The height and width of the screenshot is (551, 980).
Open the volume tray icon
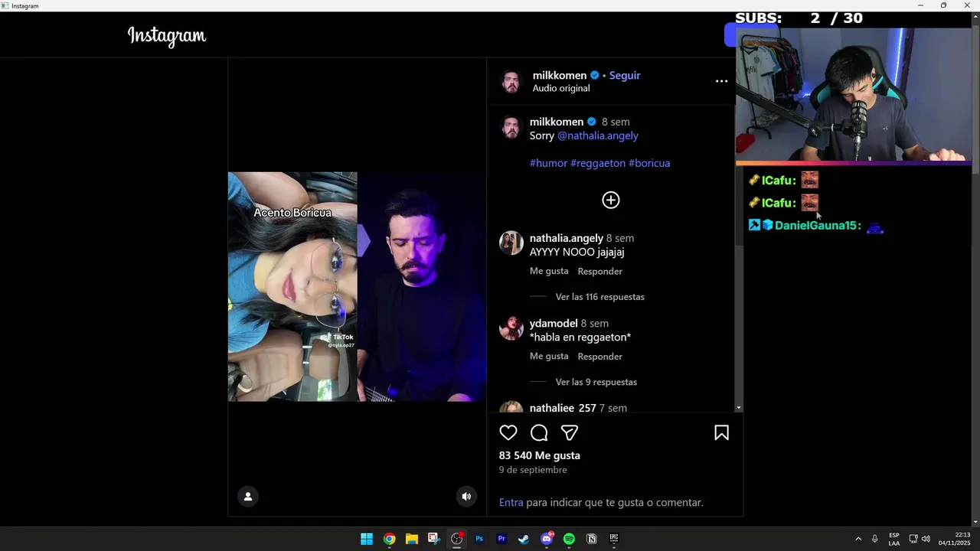pos(926,539)
